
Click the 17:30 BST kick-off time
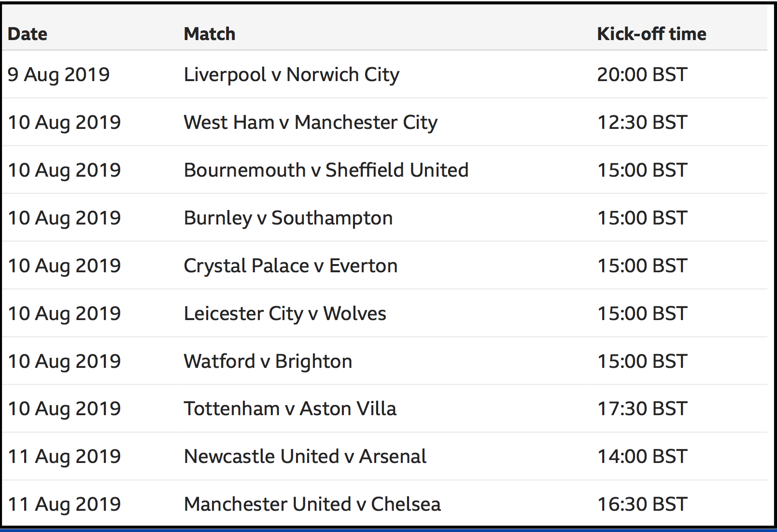(642, 409)
